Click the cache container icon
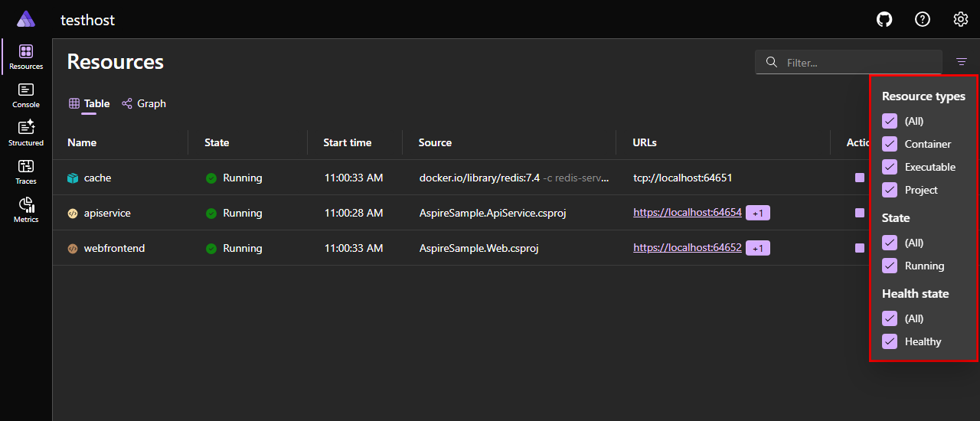This screenshot has width=980, height=421. pos(73,178)
